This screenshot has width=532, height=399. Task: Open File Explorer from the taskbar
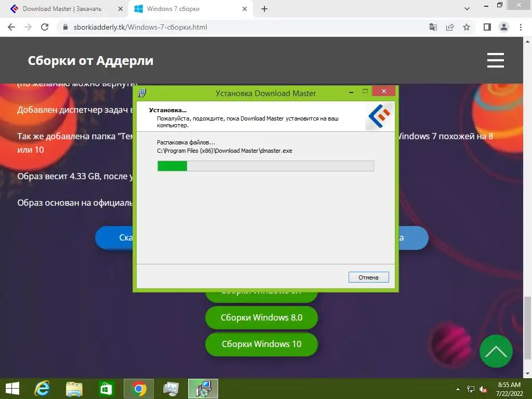74,389
